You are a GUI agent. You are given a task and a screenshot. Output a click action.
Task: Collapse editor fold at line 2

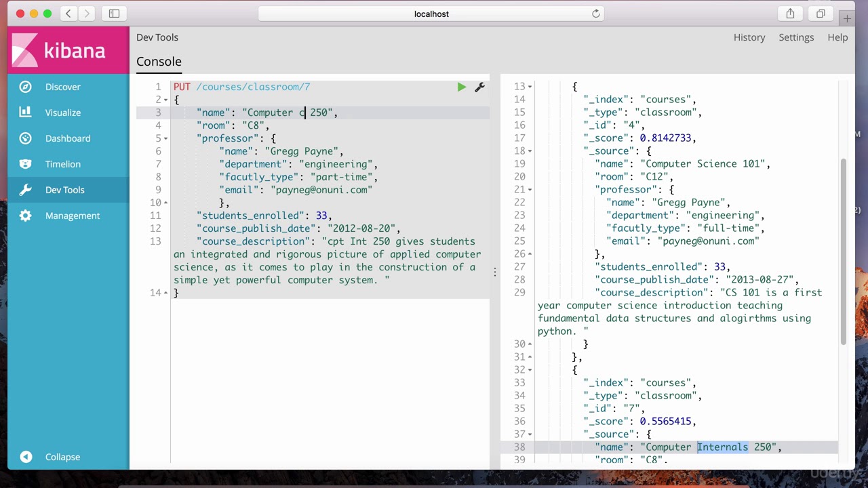tap(165, 100)
